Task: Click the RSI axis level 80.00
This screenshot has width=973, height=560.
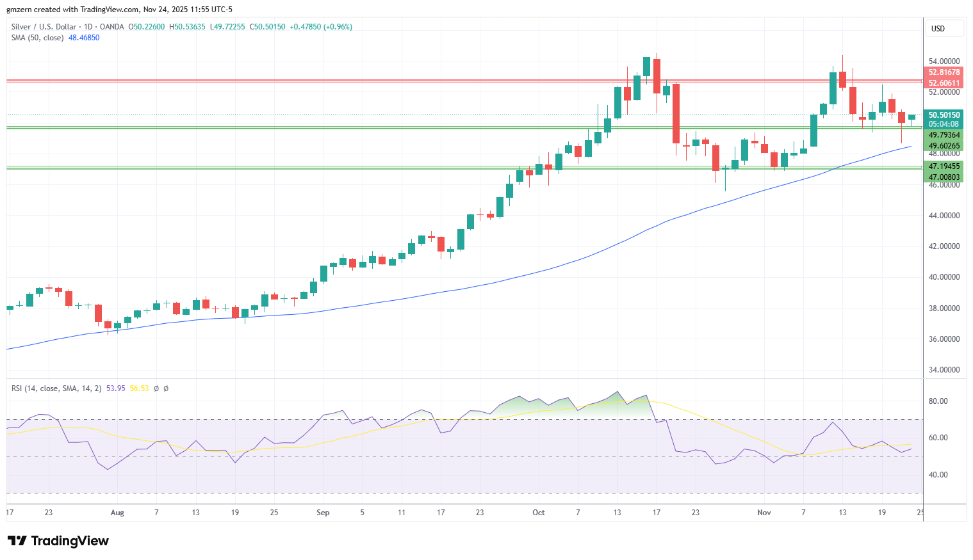Action: [938, 401]
